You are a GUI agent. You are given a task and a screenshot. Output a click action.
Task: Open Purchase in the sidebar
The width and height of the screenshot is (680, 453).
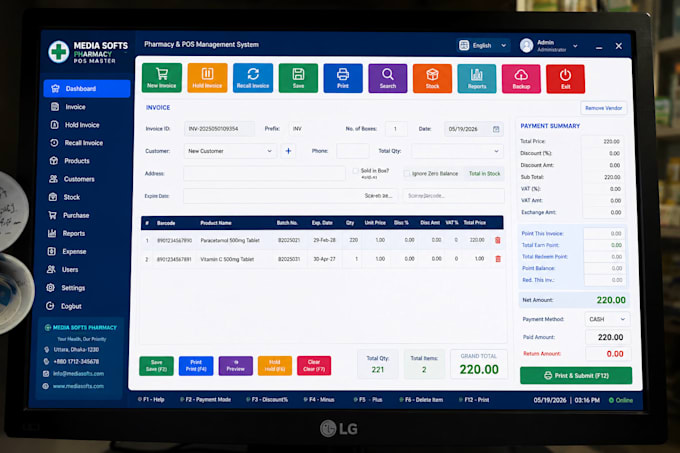point(76,215)
